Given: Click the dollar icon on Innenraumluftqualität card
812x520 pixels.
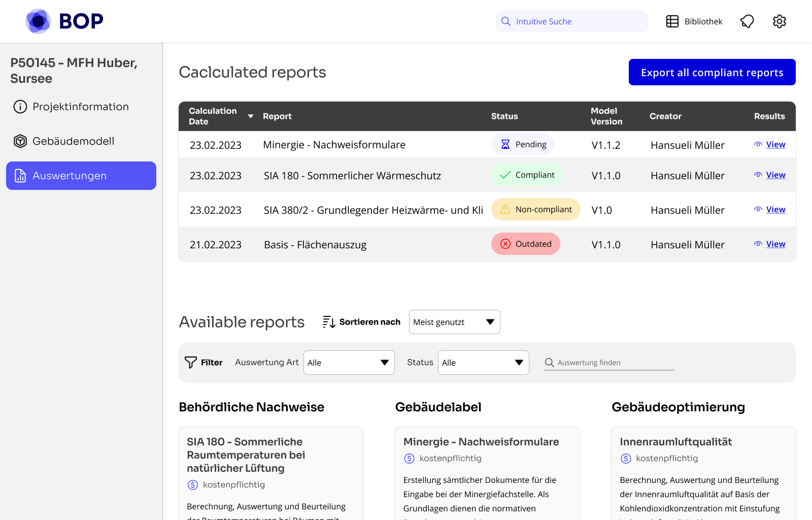Looking at the screenshot, I should click(626, 459).
